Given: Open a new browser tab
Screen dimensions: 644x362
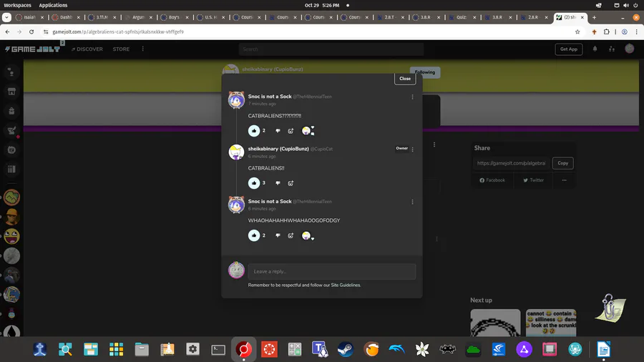Looking at the screenshot, I should (x=594, y=17).
